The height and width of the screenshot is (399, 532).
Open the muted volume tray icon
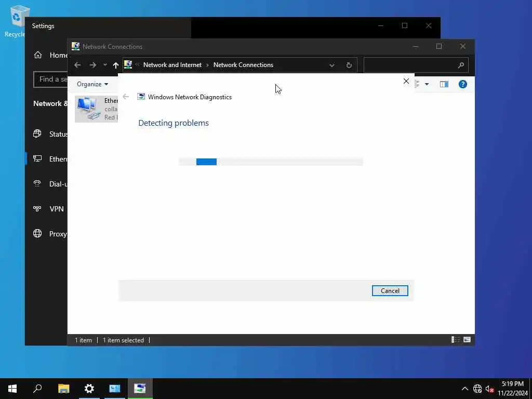tap(489, 389)
